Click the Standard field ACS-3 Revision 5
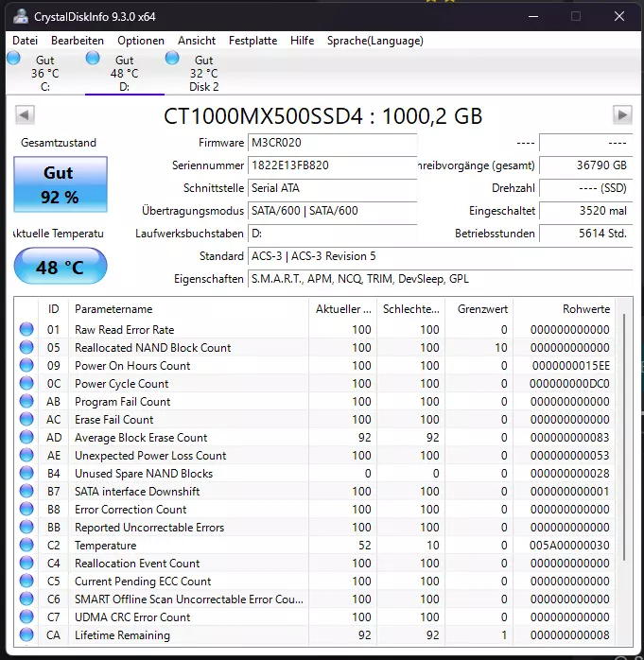 coord(441,256)
